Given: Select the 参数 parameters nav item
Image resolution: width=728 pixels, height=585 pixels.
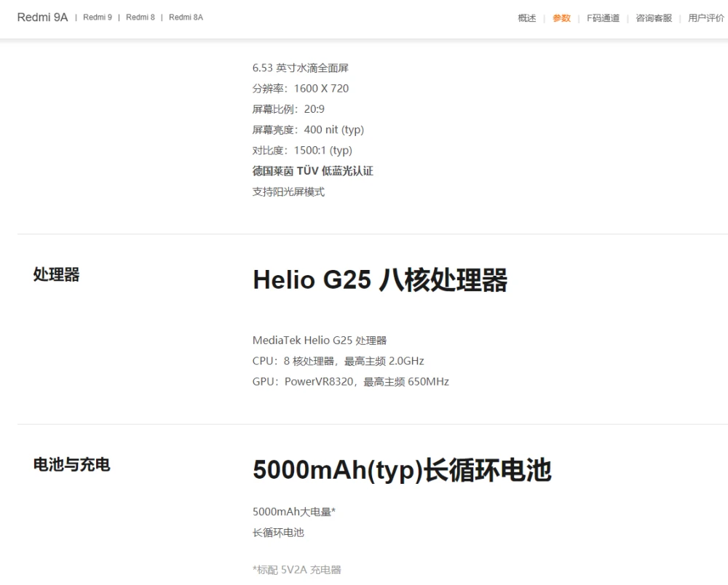Looking at the screenshot, I should pyautogui.click(x=561, y=18).
